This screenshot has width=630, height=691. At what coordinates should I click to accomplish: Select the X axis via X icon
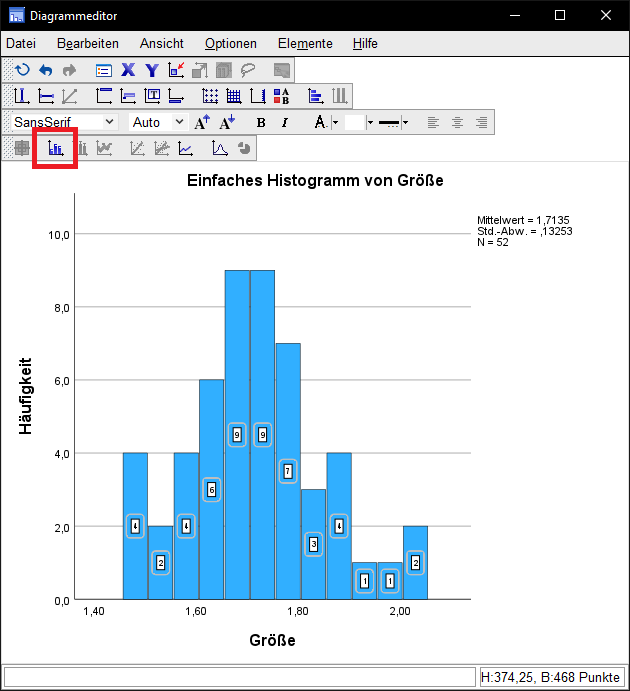click(x=128, y=70)
